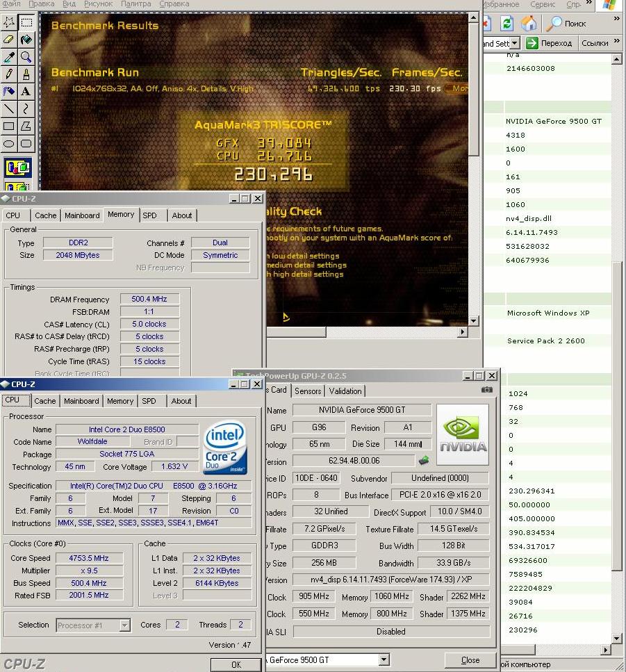Click the browser horizontal scrollbar right arrow
626x672 pixels.
pos(605,650)
